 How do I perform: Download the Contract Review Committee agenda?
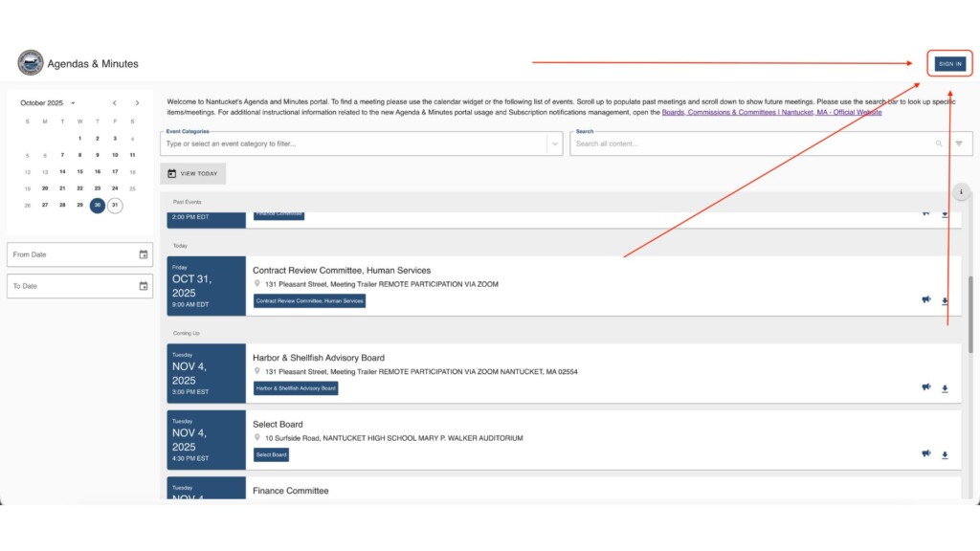945,300
